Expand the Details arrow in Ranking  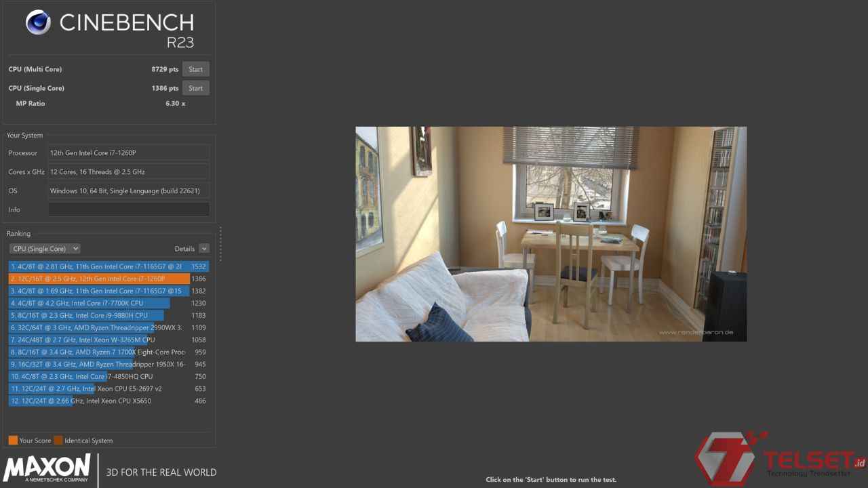204,249
